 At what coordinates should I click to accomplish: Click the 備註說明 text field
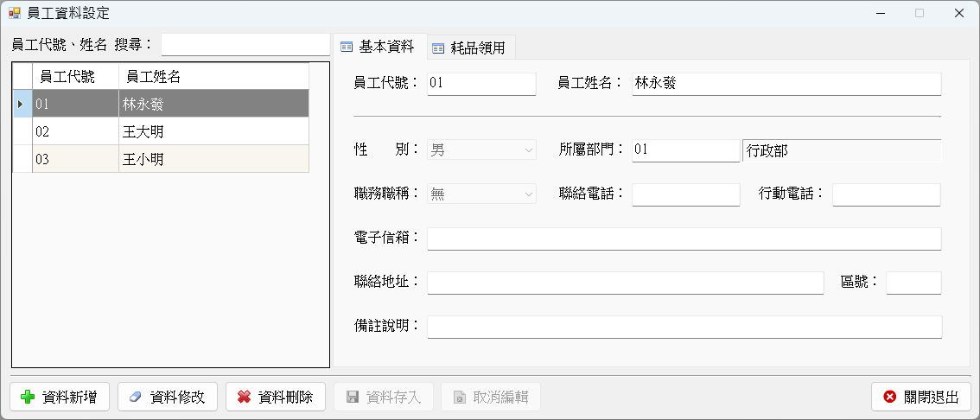[x=684, y=327]
